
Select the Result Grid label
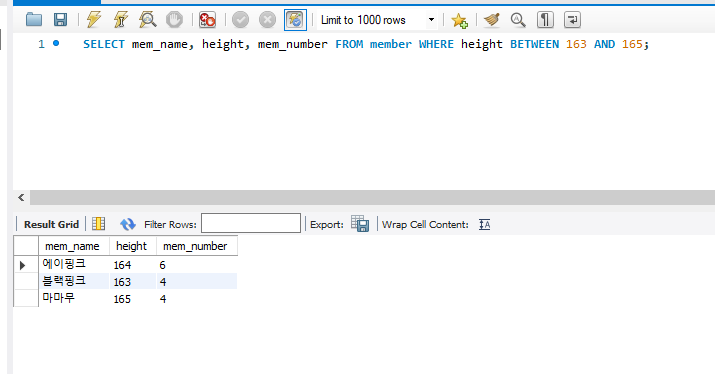click(x=52, y=224)
